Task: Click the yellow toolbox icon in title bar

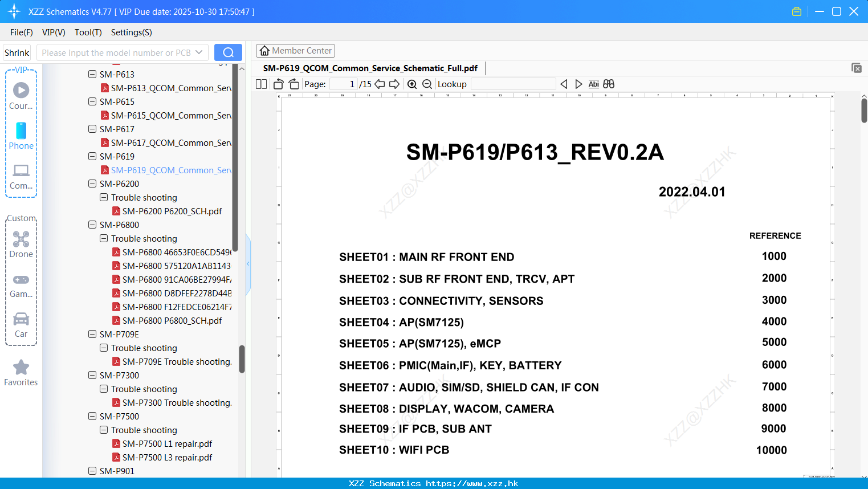Action: [797, 11]
